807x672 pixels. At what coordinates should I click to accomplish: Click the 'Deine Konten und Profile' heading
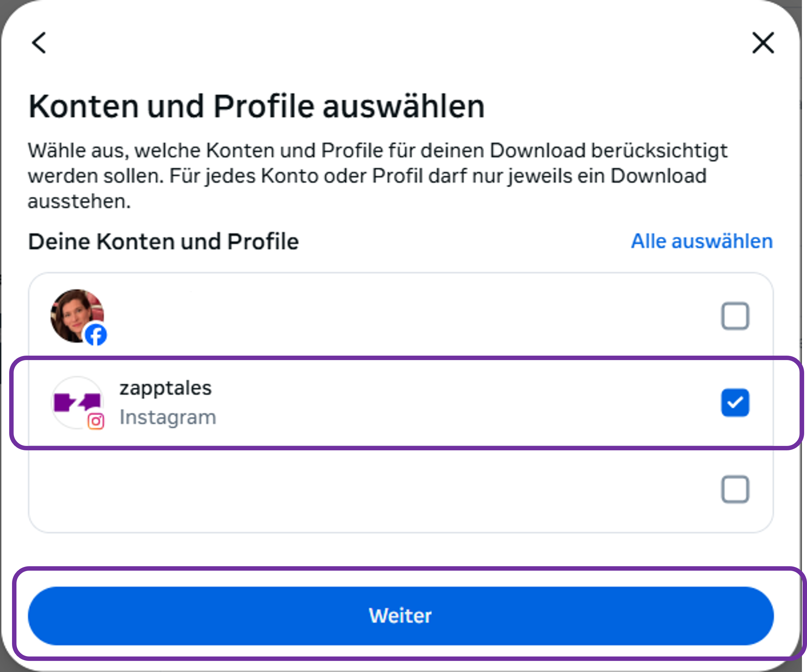click(x=164, y=241)
